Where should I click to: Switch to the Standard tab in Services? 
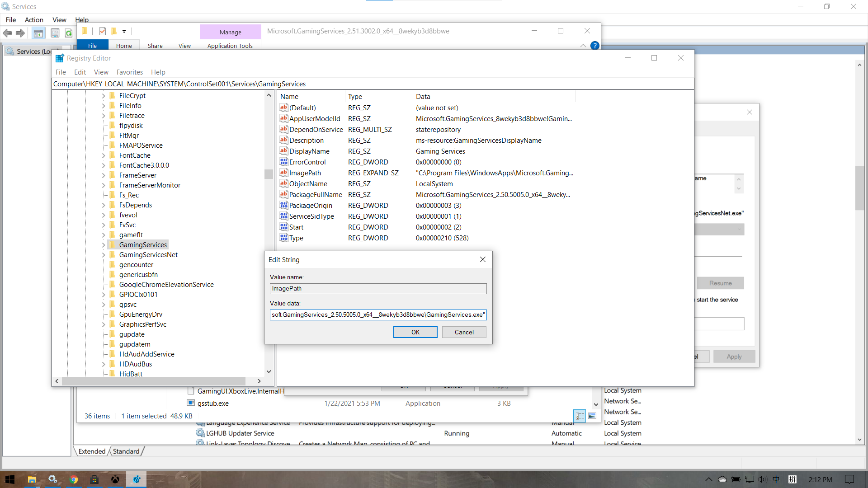(126, 451)
